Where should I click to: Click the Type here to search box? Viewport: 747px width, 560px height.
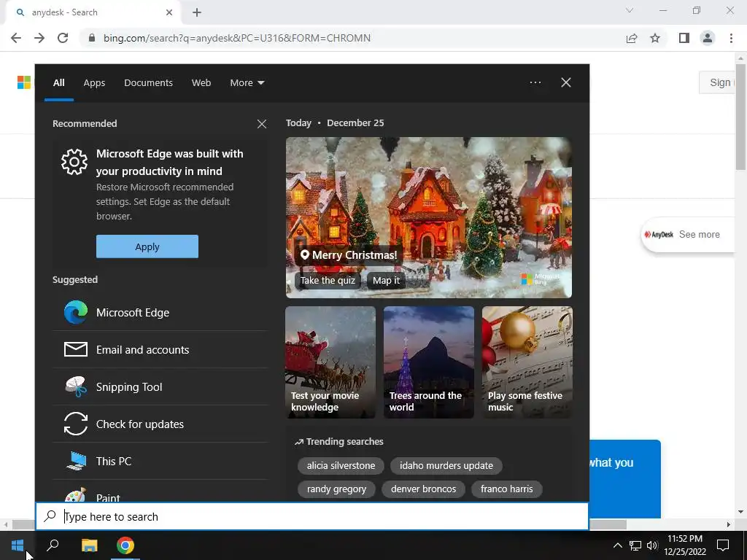312,517
